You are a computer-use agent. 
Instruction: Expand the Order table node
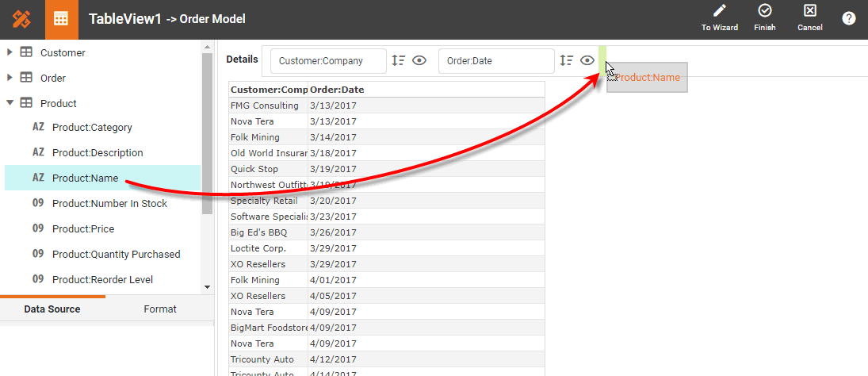click(10, 79)
